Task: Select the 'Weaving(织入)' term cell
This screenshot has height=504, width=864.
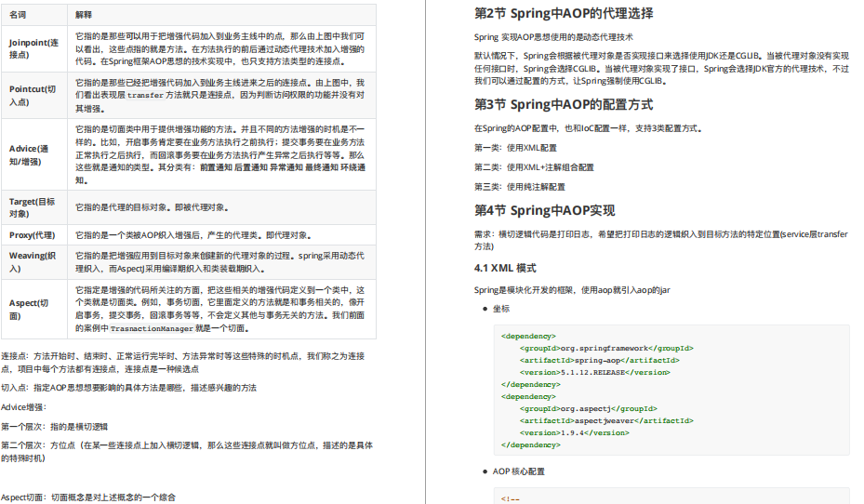Action: [34, 262]
